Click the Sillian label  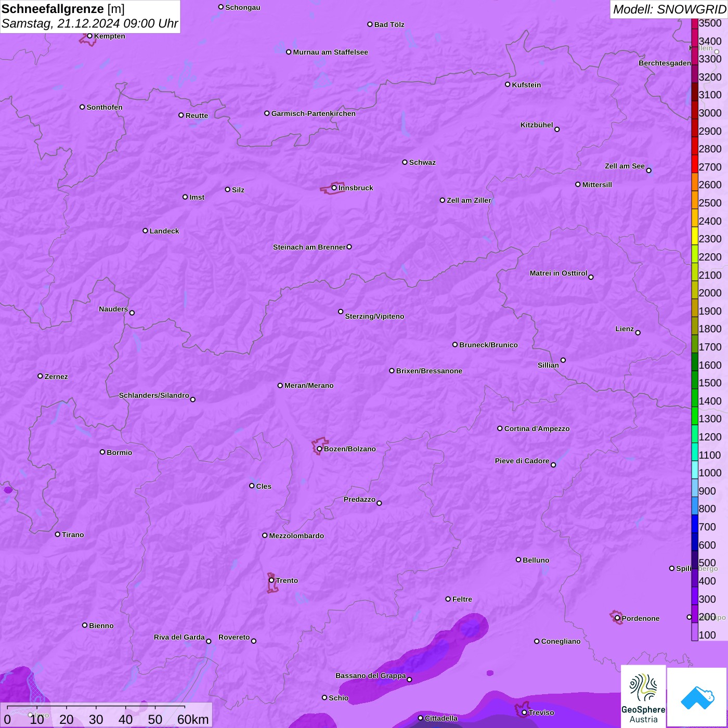(549, 365)
